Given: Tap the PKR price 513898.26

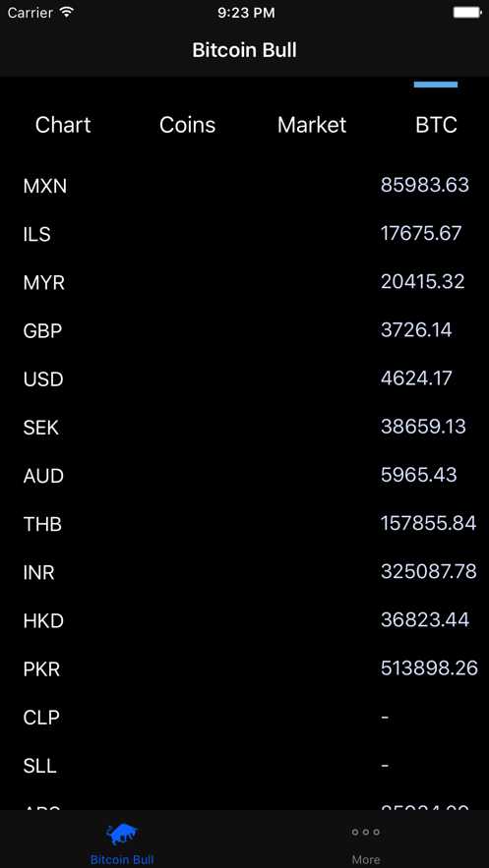Looking at the screenshot, I should (429, 668).
